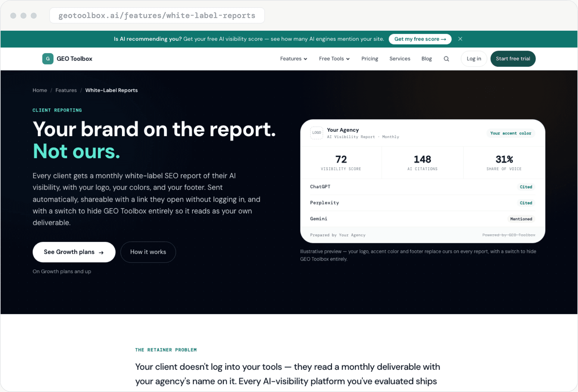Open the Blog link in navigation

427,59
